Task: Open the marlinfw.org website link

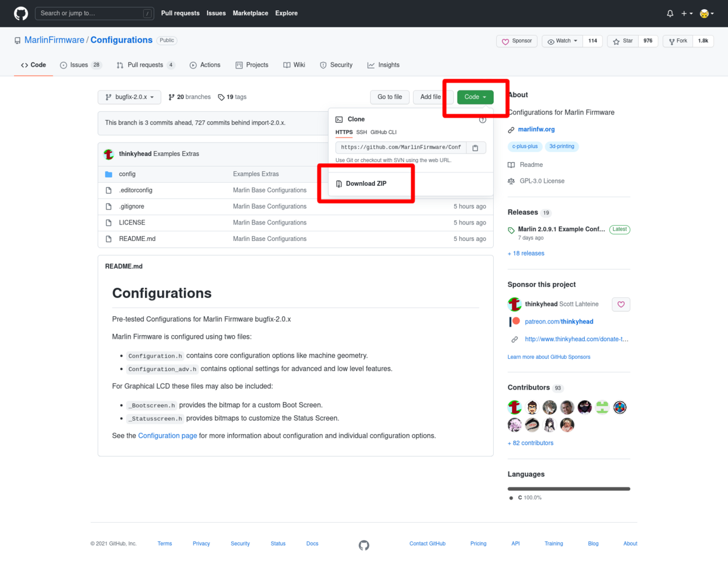Action: point(536,129)
